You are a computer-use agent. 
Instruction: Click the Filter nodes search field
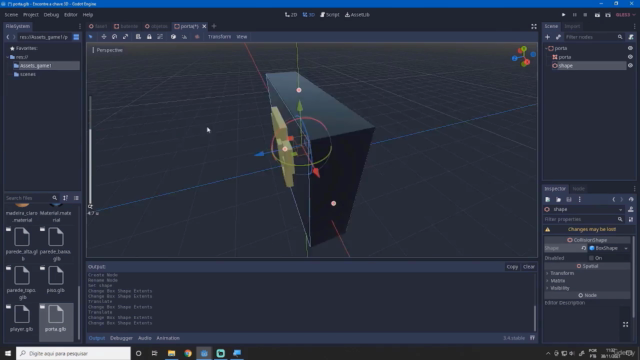tap(594, 37)
